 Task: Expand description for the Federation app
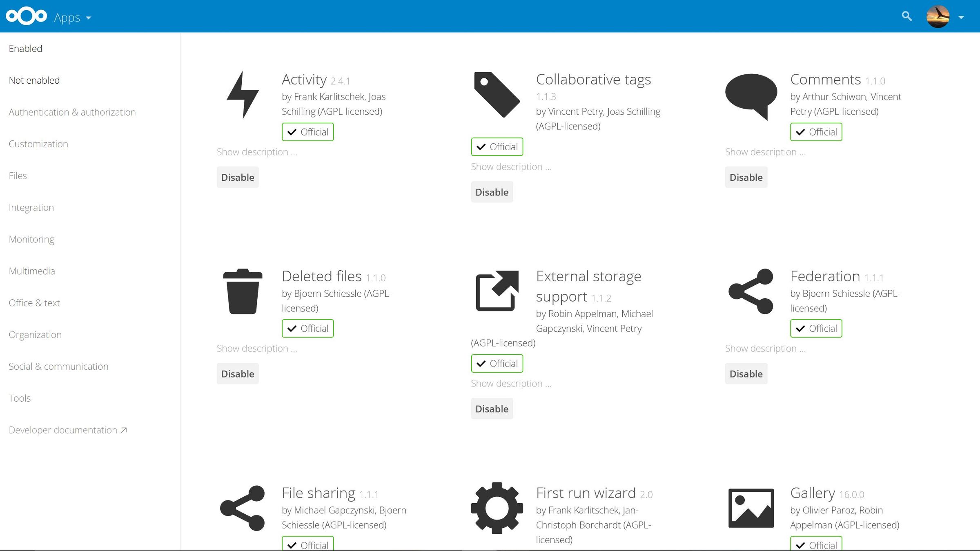click(765, 348)
